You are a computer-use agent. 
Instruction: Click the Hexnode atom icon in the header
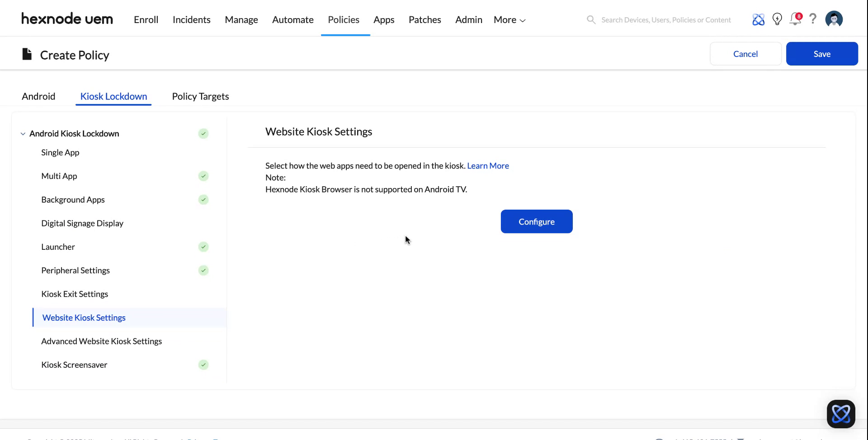tap(758, 19)
